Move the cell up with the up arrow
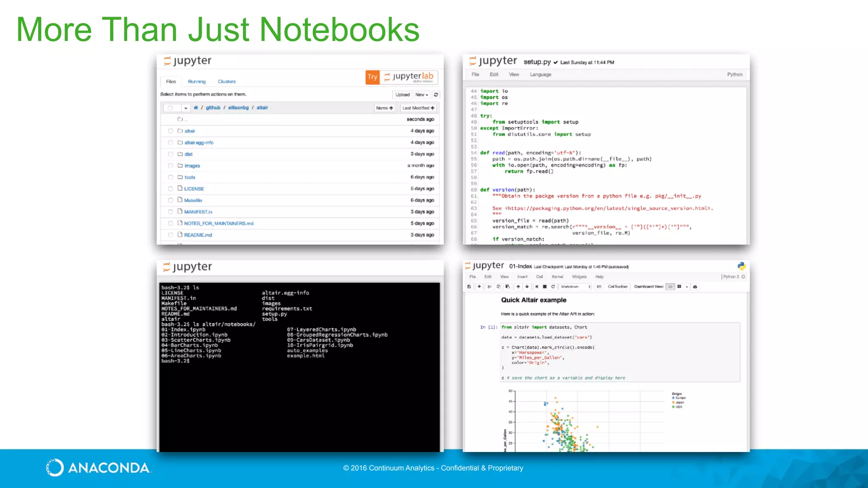The width and height of the screenshot is (868, 488). 518,287
